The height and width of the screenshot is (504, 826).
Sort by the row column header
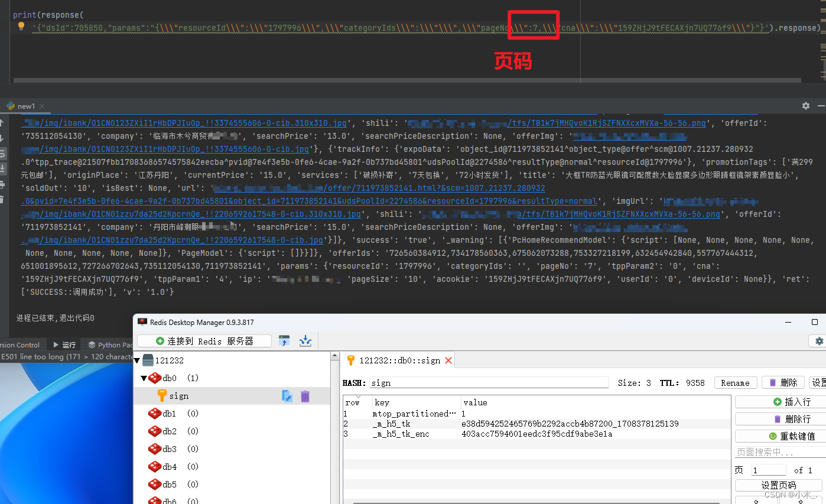pyautogui.click(x=357, y=402)
